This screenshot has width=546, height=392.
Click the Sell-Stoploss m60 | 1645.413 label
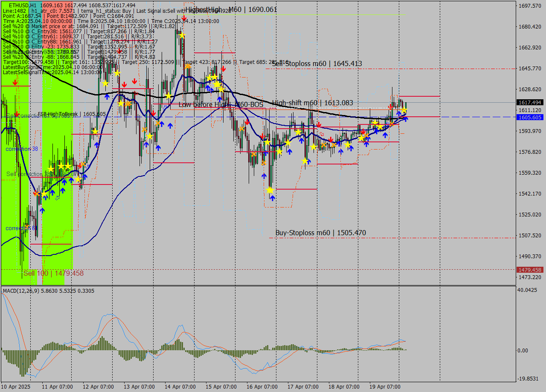tap(317, 63)
